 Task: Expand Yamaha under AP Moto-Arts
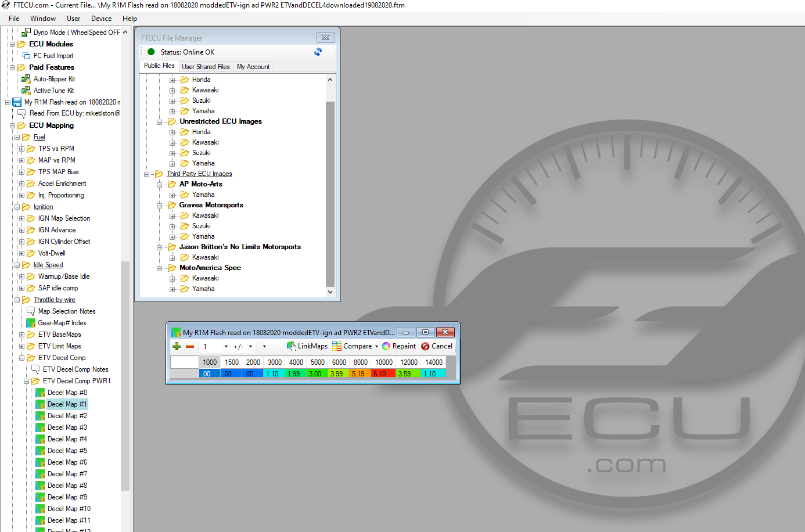point(172,195)
